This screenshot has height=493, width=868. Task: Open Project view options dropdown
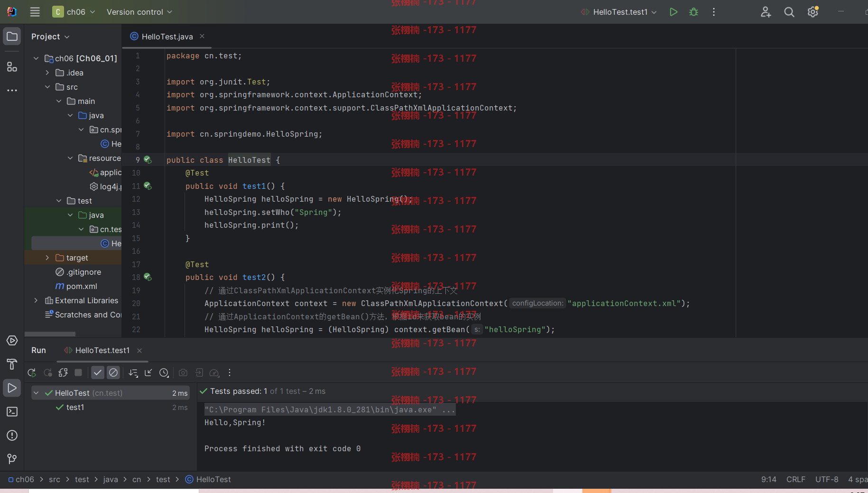[50, 37]
